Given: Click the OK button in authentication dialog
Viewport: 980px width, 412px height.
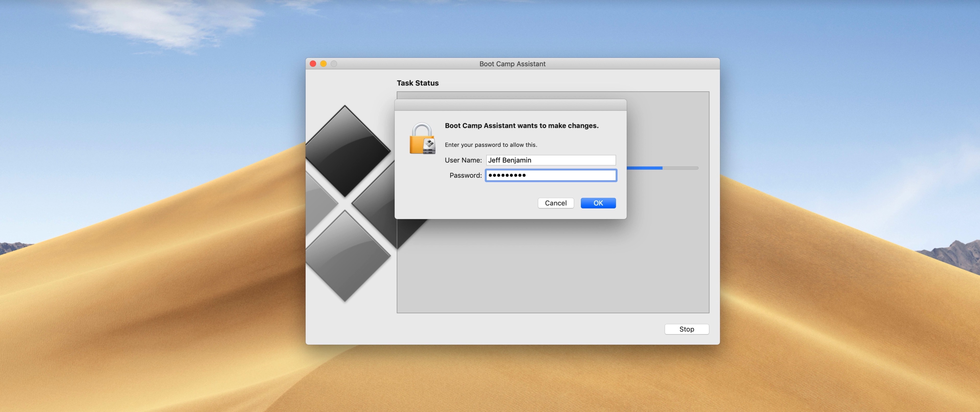Looking at the screenshot, I should [x=598, y=203].
